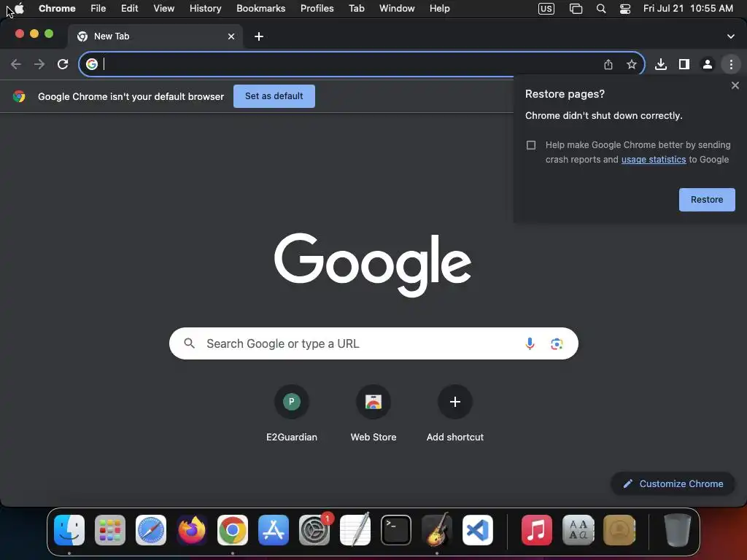
Task: Toggle the side panel icon
Action: pyautogui.click(x=684, y=64)
